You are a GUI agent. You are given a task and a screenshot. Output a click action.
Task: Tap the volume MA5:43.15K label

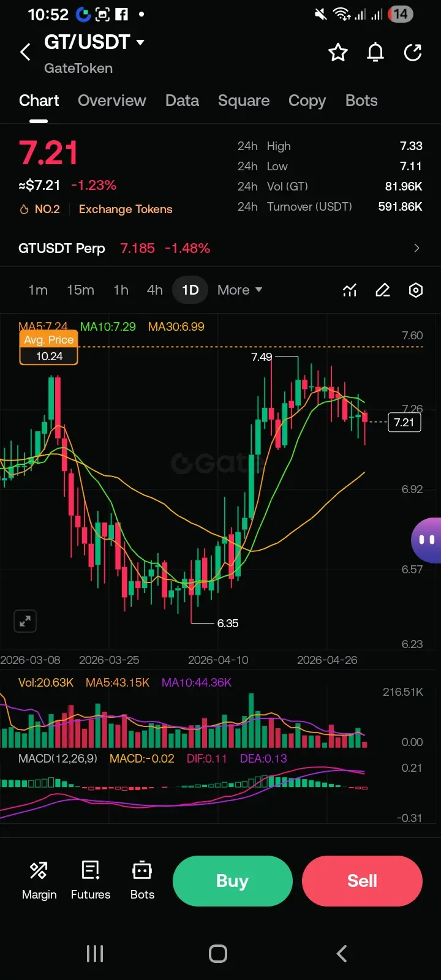coord(118,682)
